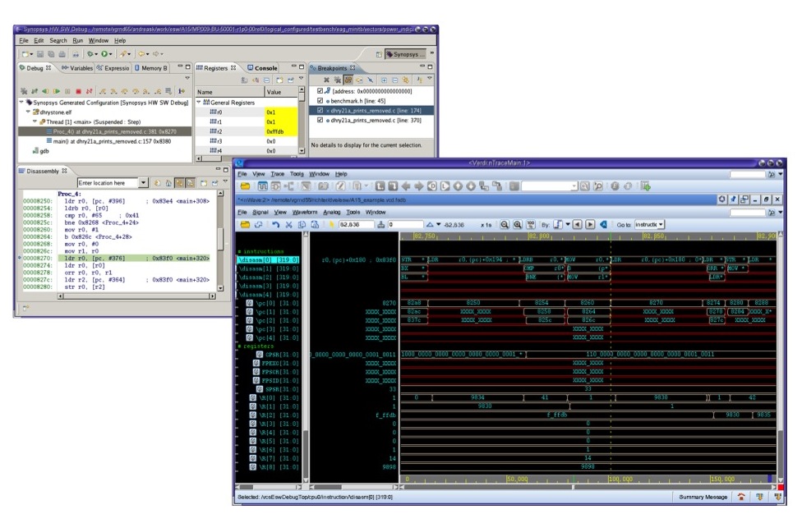Open the Signal menu in nWave

tap(260, 212)
